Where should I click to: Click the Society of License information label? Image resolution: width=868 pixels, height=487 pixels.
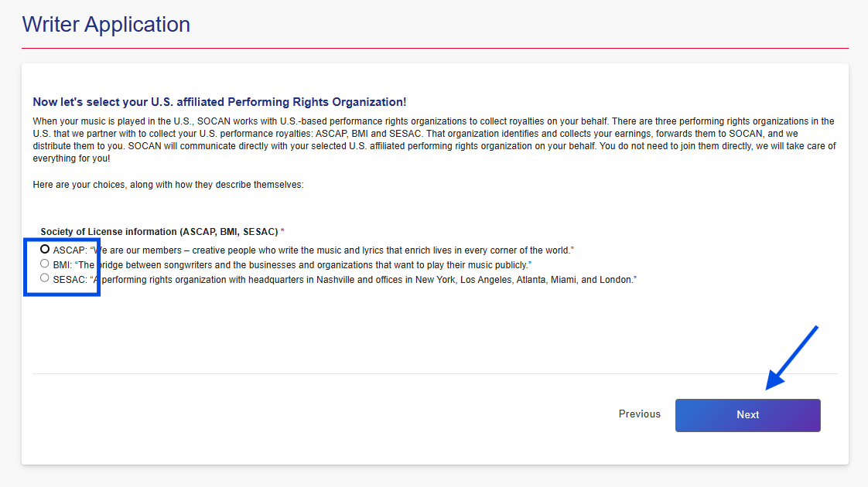coord(159,232)
